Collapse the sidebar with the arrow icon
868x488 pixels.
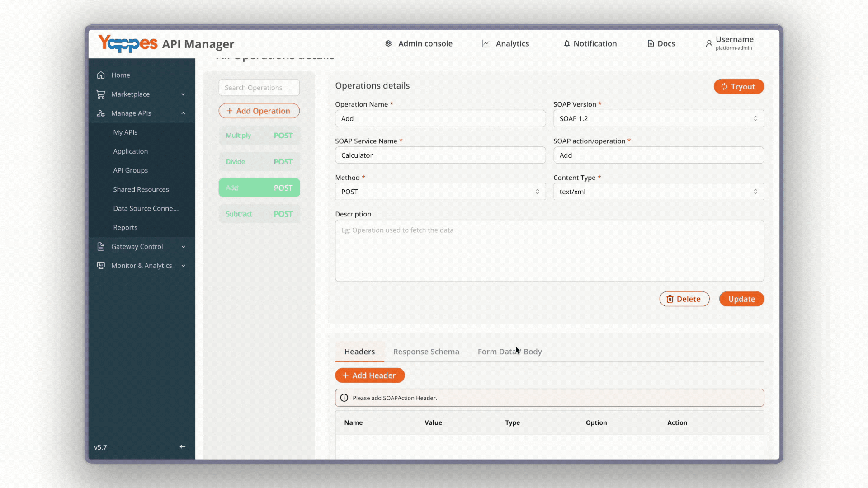coord(182,446)
